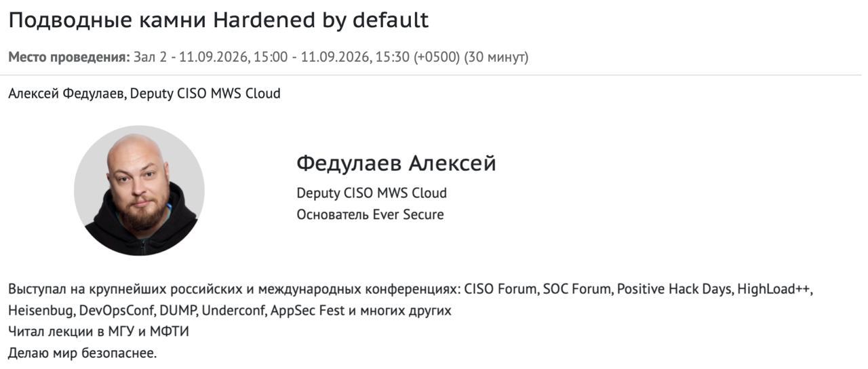This screenshot has height=369, width=868.
Task: Click the "(30 минут)" duration text
Action: coord(496,57)
